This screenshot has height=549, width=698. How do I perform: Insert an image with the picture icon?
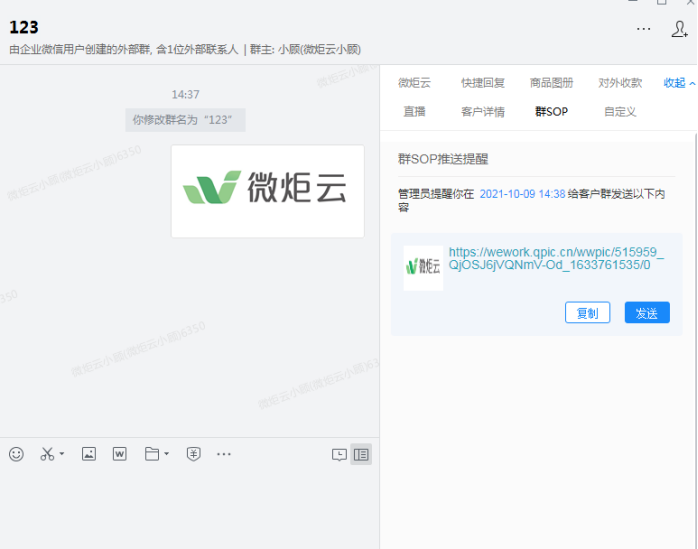pyautogui.click(x=89, y=454)
